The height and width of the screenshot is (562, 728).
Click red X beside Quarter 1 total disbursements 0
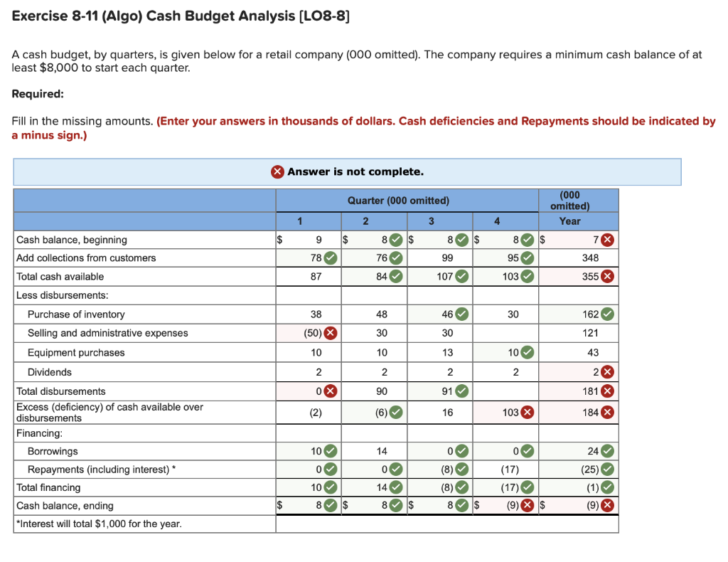tap(330, 391)
